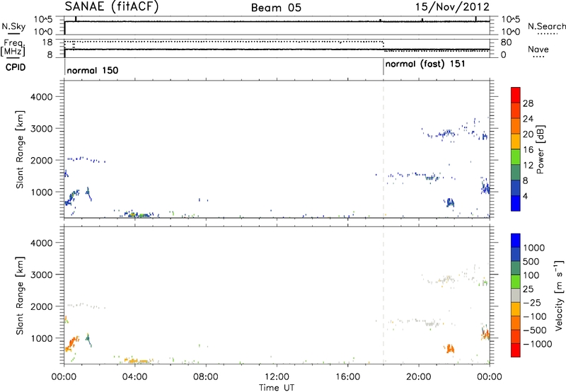Click the blue power echoes near 3000 km
The height and width of the screenshot is (392, 566).
446,134
